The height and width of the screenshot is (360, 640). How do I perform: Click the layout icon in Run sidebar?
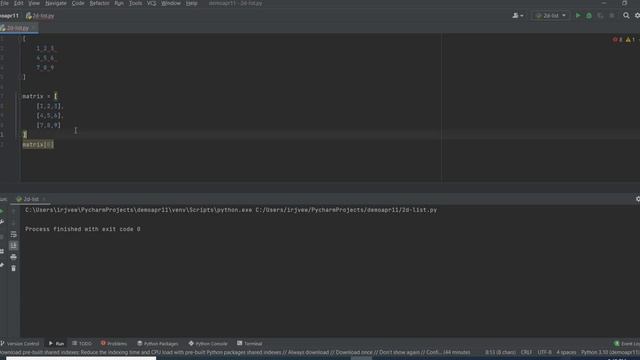pos(2,251)
